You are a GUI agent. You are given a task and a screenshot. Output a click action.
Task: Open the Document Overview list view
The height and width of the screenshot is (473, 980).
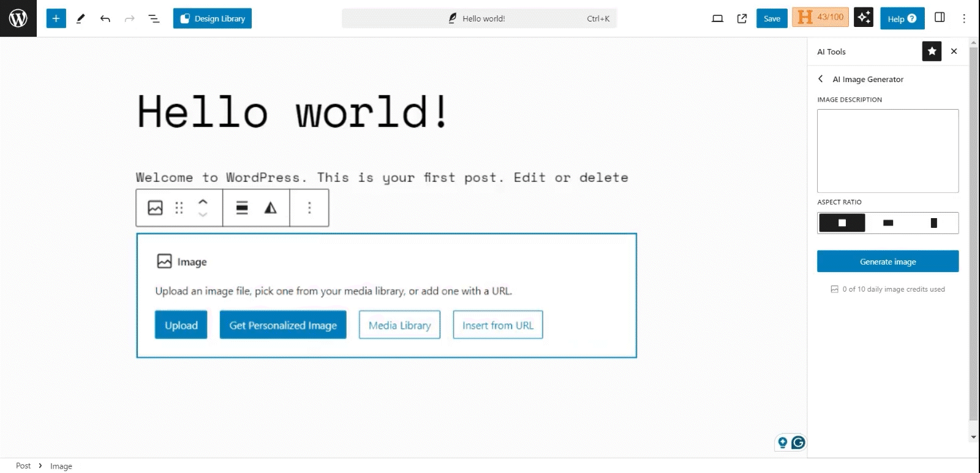(154, 18)
